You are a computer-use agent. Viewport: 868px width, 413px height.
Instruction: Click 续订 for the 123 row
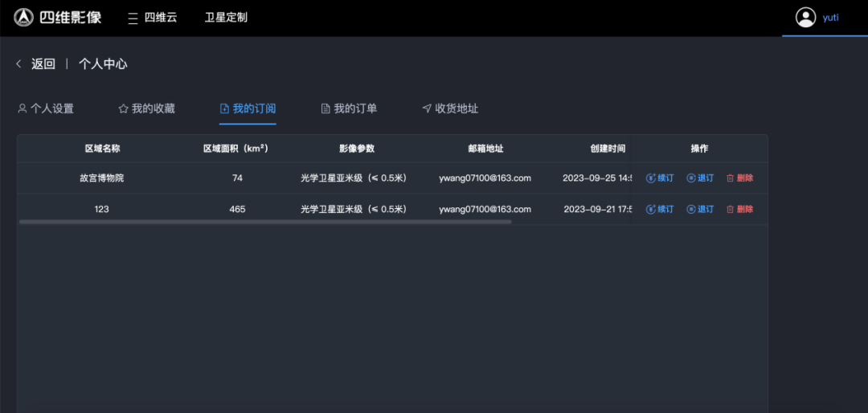660,209
